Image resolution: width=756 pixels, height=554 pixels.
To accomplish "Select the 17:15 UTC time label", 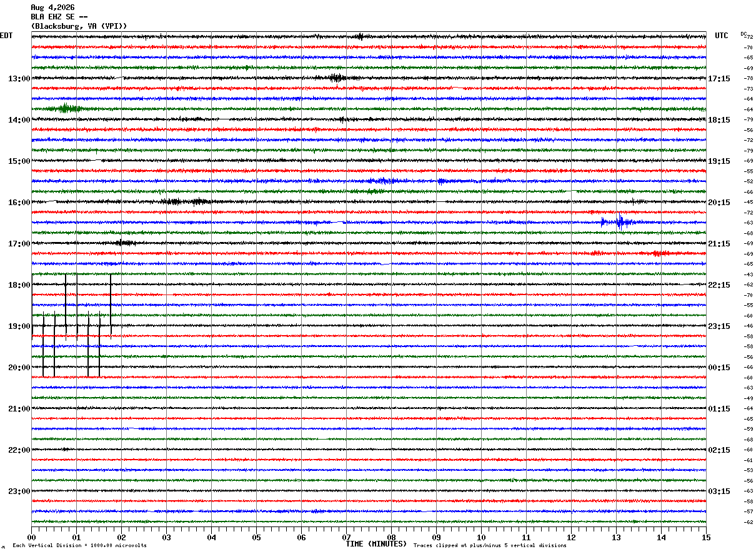I will click(x=719, y=79).
